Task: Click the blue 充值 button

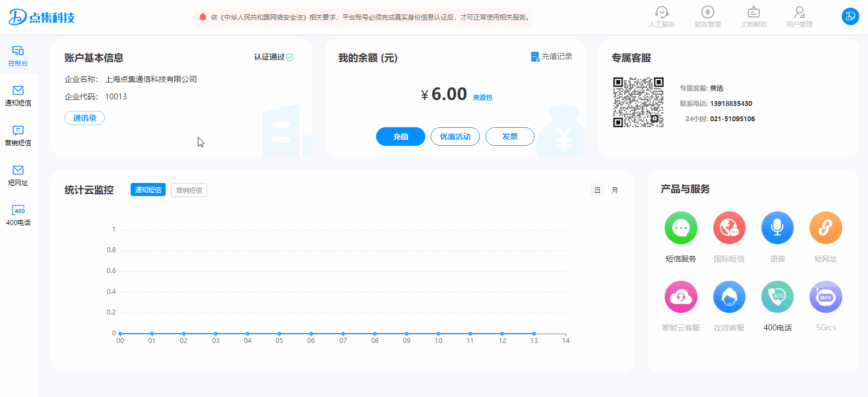Action: [400, 137]
